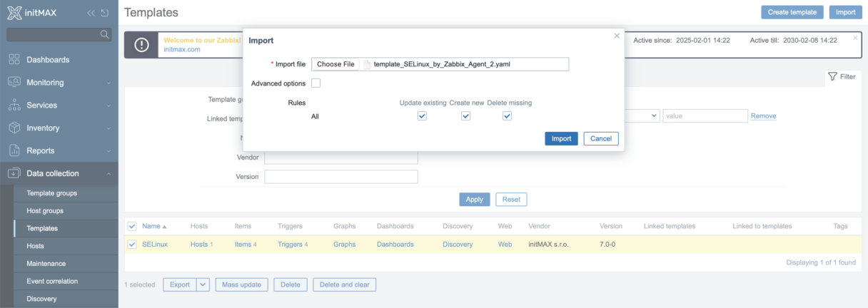Collapse sidebar with double-chevron icon
The width and height of the screenshot is (868, 308).
tap(91, 13)
